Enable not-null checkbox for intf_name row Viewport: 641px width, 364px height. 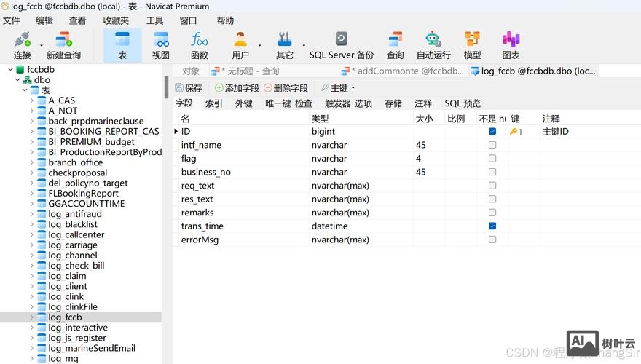492,146
